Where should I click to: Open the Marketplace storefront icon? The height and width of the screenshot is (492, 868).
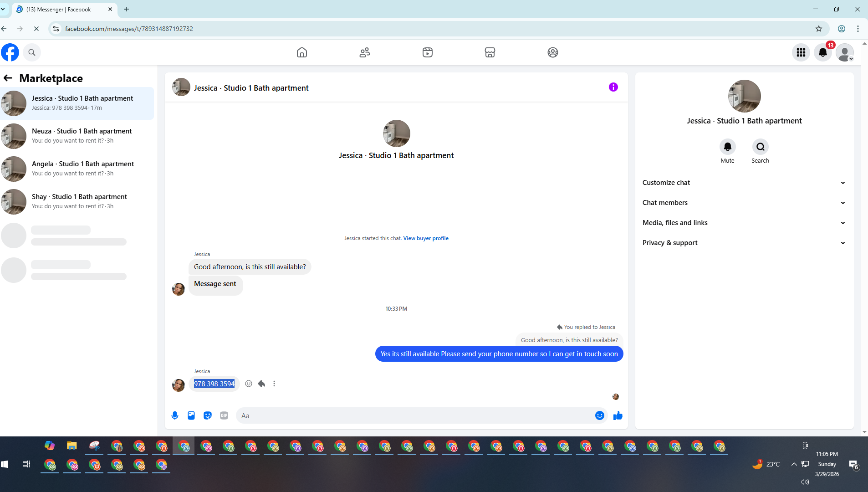490,52
